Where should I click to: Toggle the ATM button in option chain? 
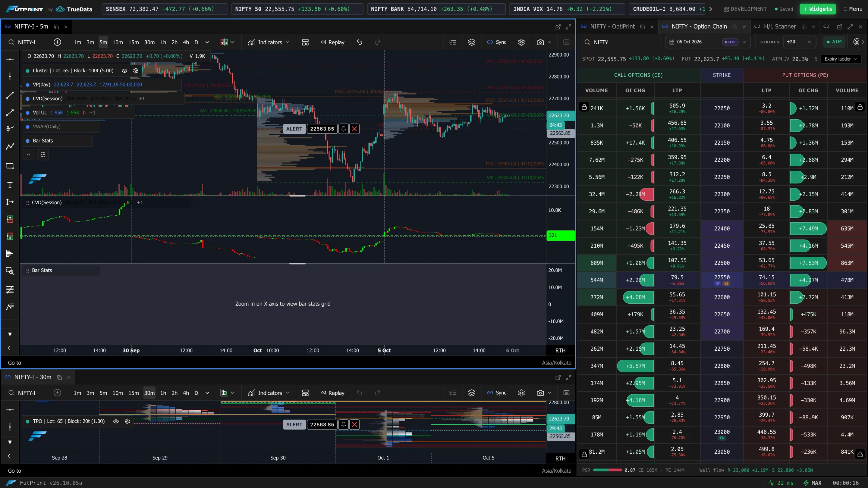(834, 42)
